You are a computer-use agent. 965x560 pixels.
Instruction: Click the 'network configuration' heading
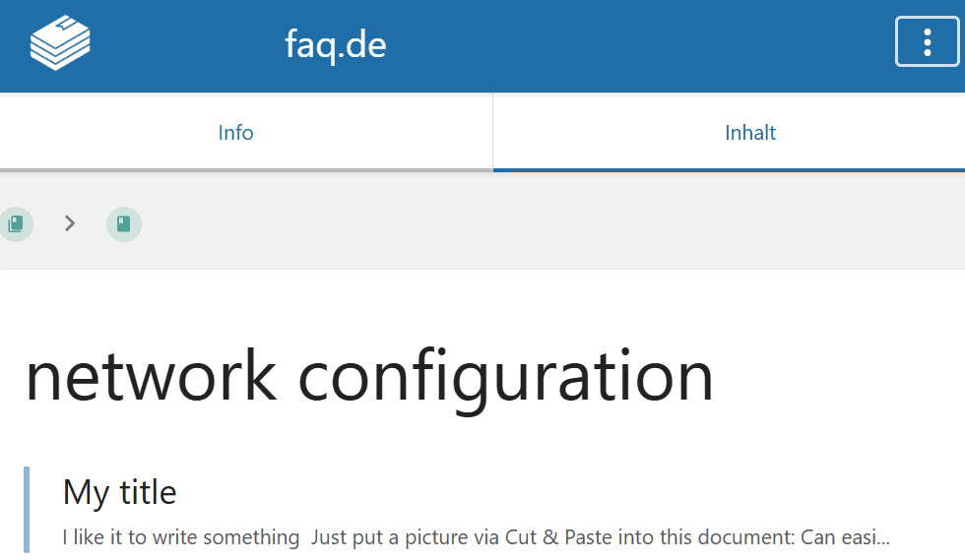coord(369,377)
